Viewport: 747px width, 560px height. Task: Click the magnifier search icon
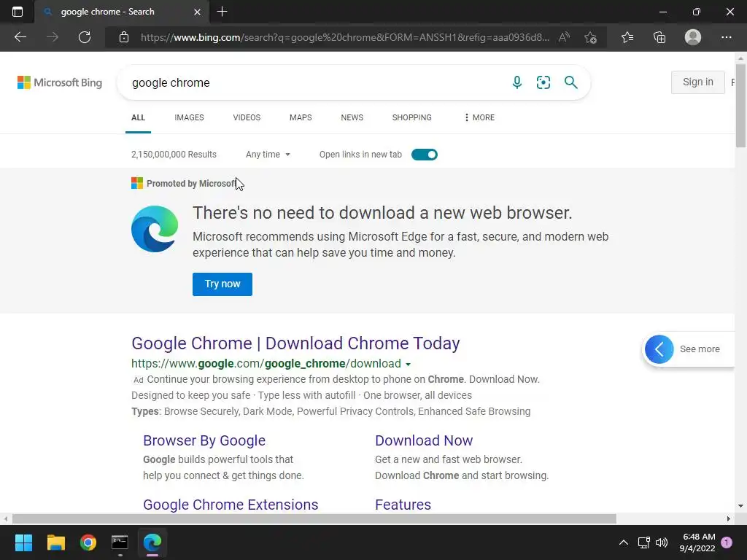(x=570, y=82)
